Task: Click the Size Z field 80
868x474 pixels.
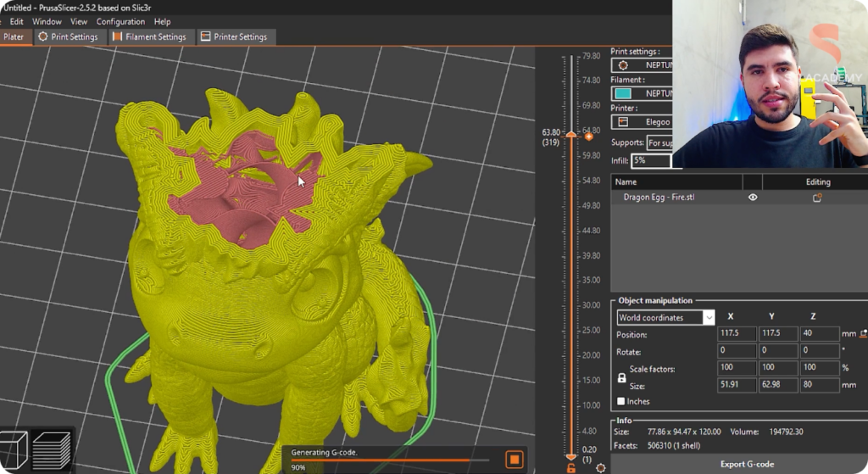Action: tap(820, 385)
